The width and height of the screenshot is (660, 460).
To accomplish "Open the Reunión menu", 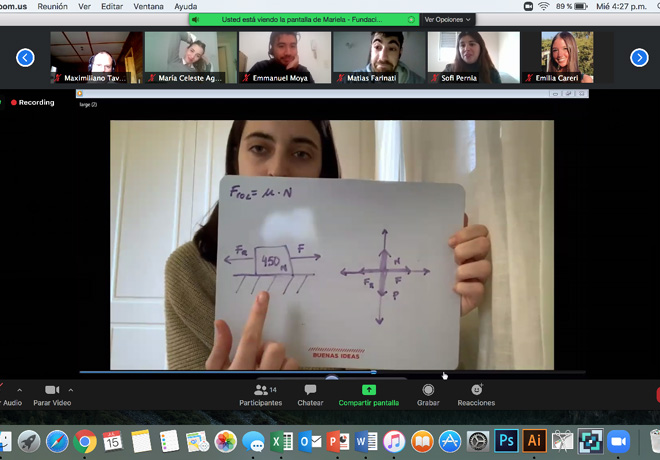I will [52, 6].
